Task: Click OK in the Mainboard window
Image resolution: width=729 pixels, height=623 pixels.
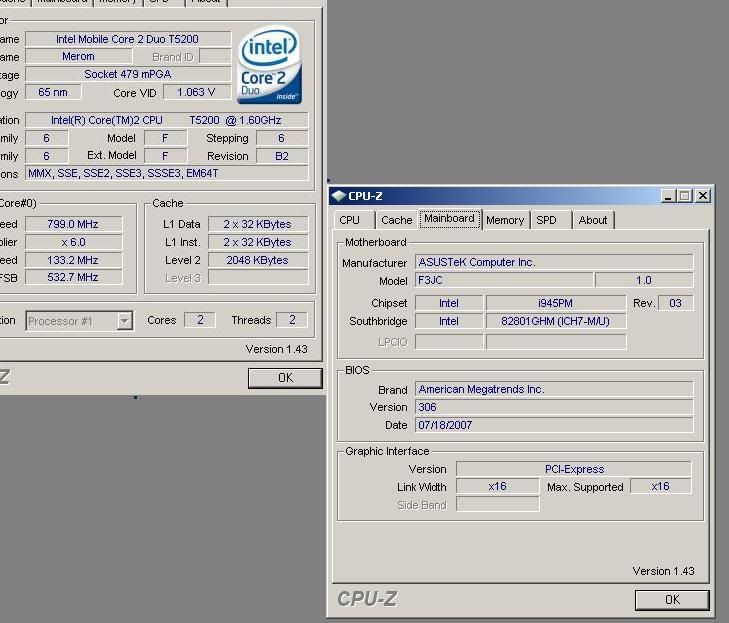Action: point(672,600)
